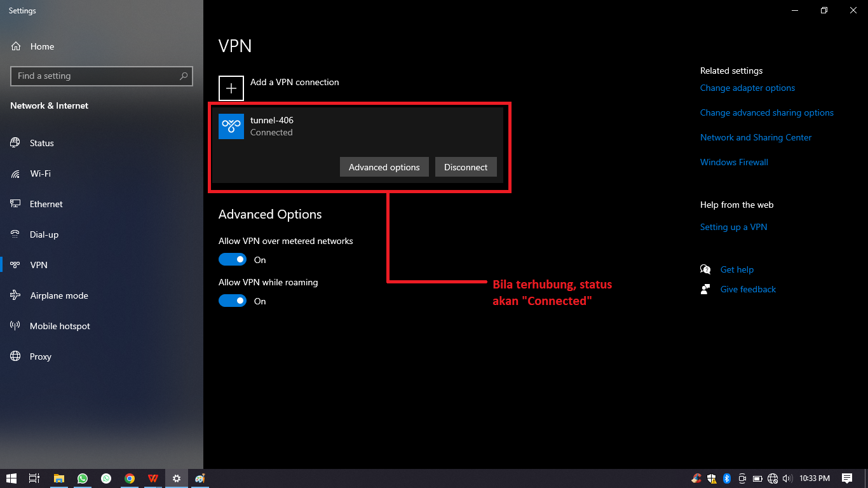Screen dimensions: 868x488
Task: Open Change advanced sharing options link
Action: [x=767, y=113]
